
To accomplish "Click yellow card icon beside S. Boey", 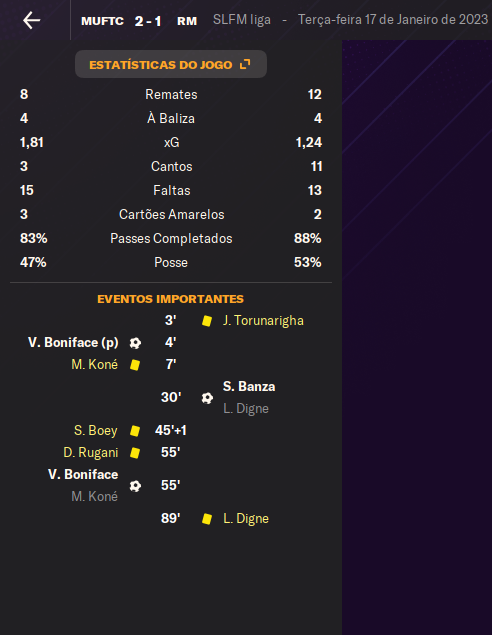I will (x=135, y=431).
